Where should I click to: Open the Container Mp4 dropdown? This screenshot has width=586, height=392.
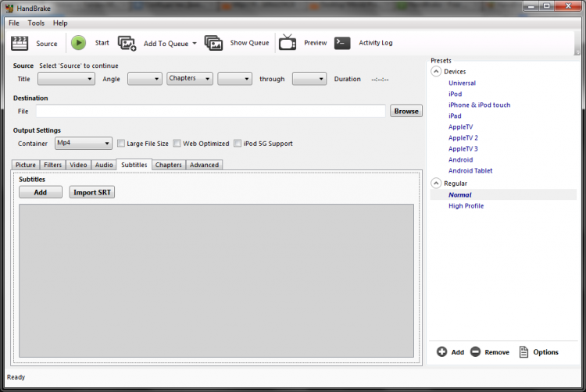(84, 143)
